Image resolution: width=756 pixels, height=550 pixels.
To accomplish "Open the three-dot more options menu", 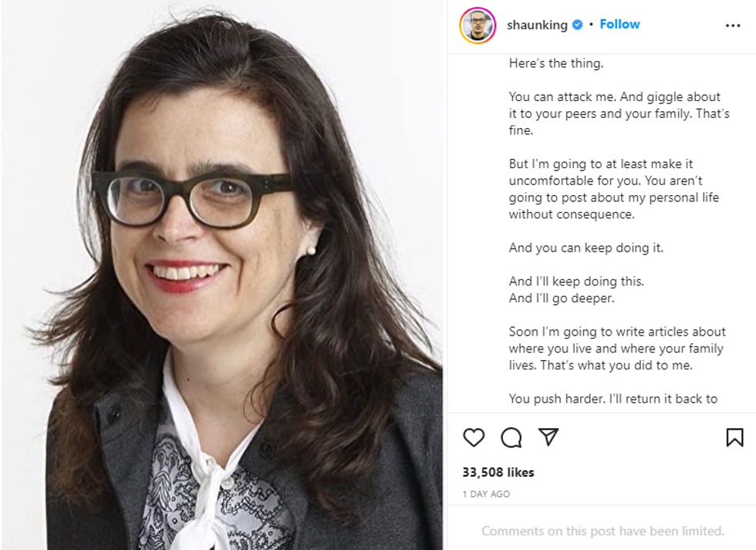I will [x=733, y=25].
